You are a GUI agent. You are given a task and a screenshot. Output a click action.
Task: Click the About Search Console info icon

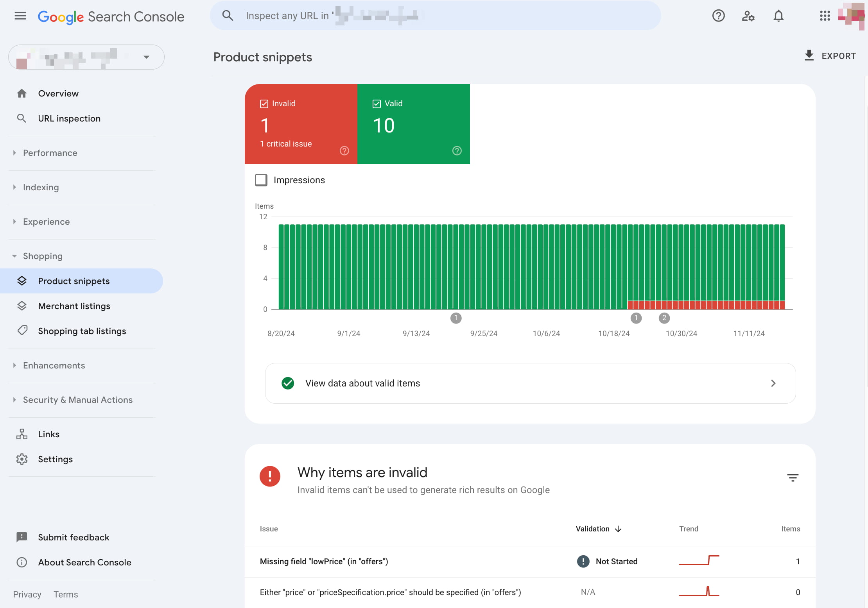click(22, 562)
